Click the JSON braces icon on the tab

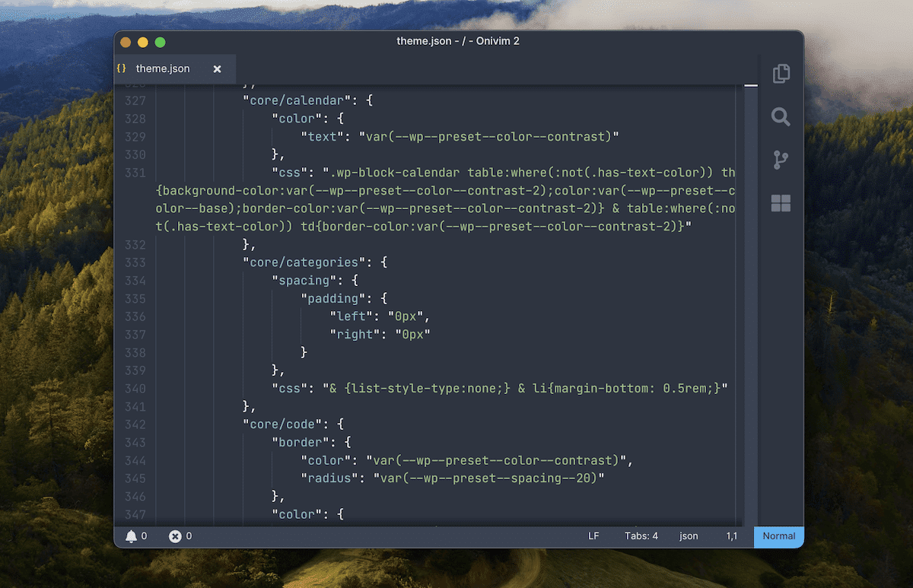coord(121,68)
